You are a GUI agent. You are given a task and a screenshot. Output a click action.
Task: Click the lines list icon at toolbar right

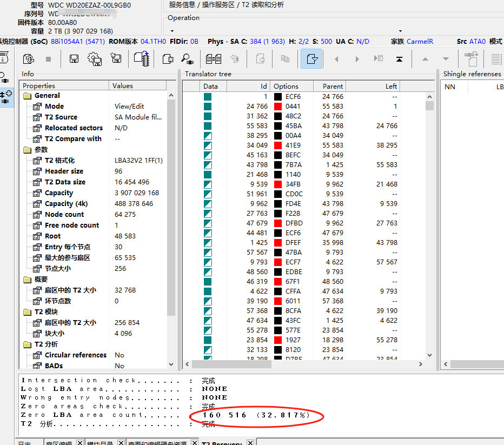[x=496, y=59]
